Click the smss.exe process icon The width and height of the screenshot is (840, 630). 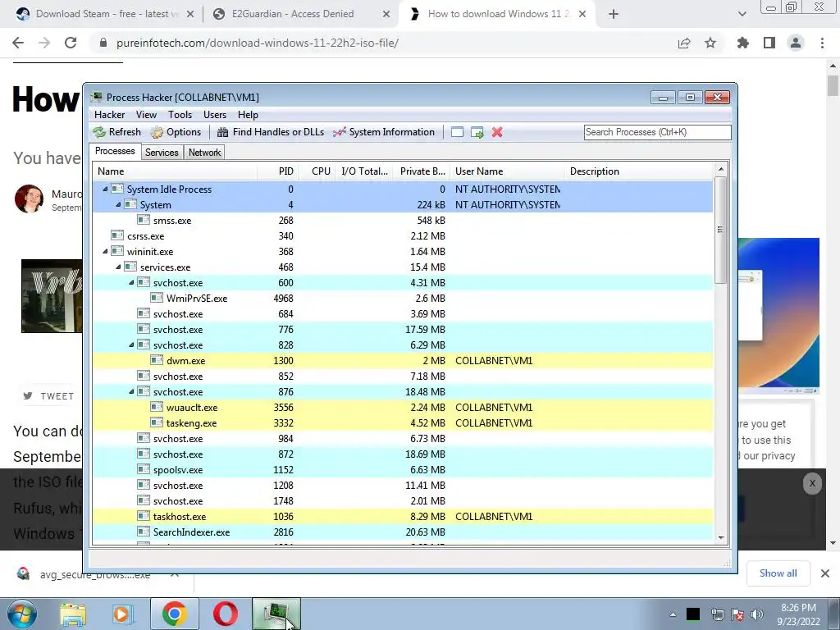pyautogui.click(x=144, y=220)
